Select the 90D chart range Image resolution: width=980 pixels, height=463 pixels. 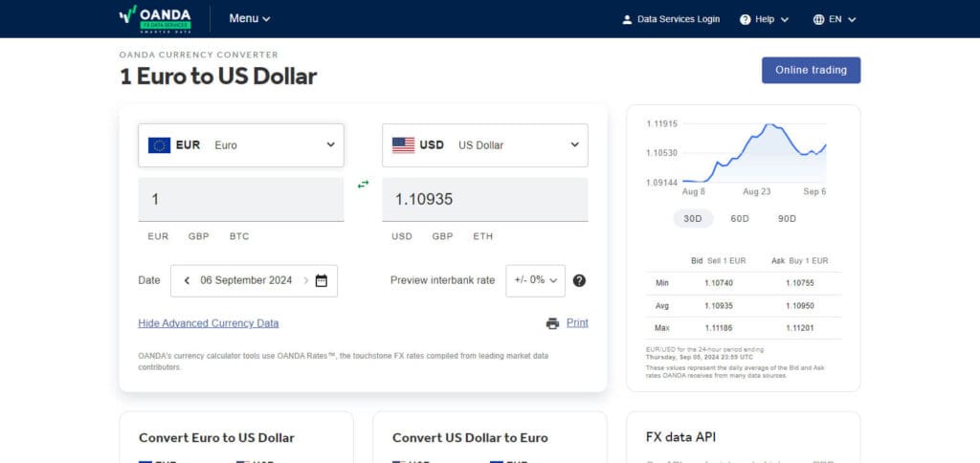(x=787, y=219)
